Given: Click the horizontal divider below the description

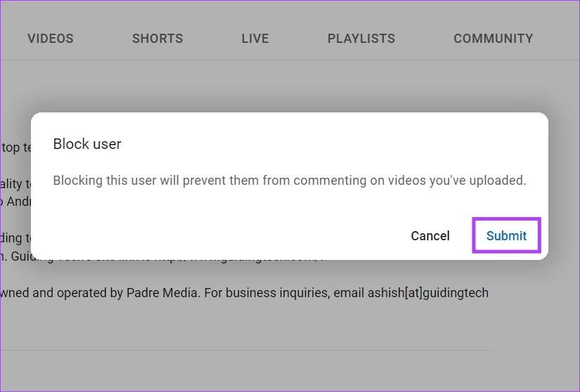Looking at the screenshot, I should coord(246,350).
